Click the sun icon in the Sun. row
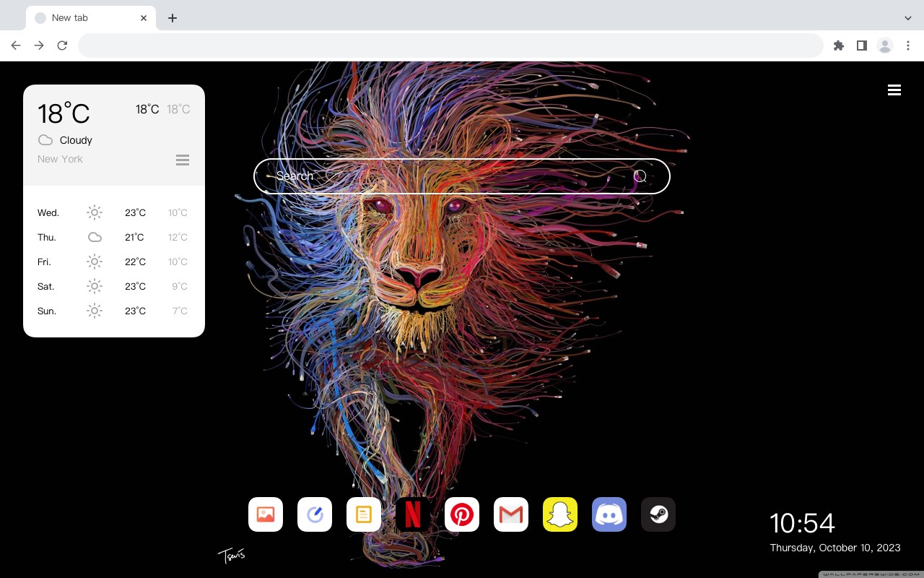This screenshot has height=578, width=924. click(x=95, y=311)
